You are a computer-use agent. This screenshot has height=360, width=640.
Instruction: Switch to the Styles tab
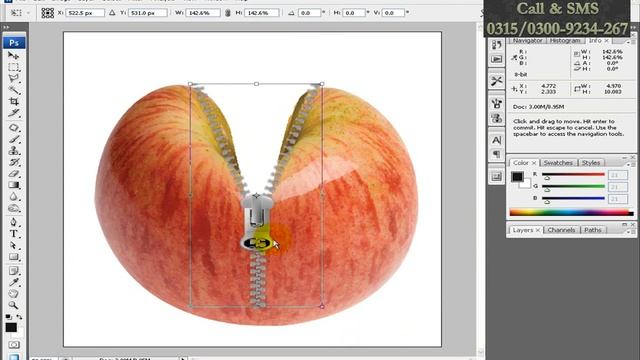[x=591, y=163]
